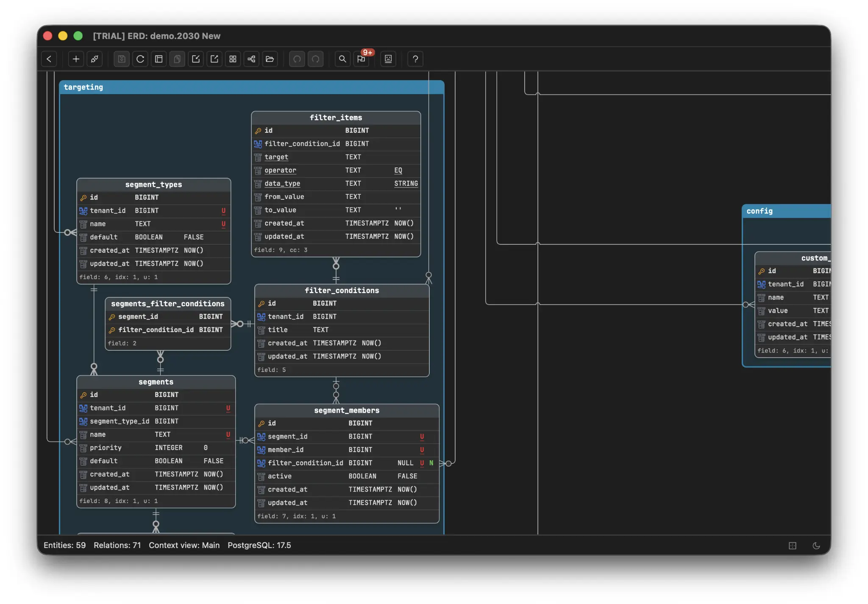Image resolution: width=868 pixels, height=604 pixels.
Task: Click the hierarchy tree layout icon
Action: pos(251,59)
